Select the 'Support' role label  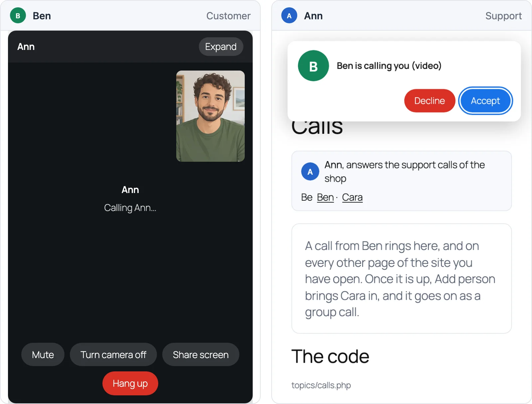503,16
